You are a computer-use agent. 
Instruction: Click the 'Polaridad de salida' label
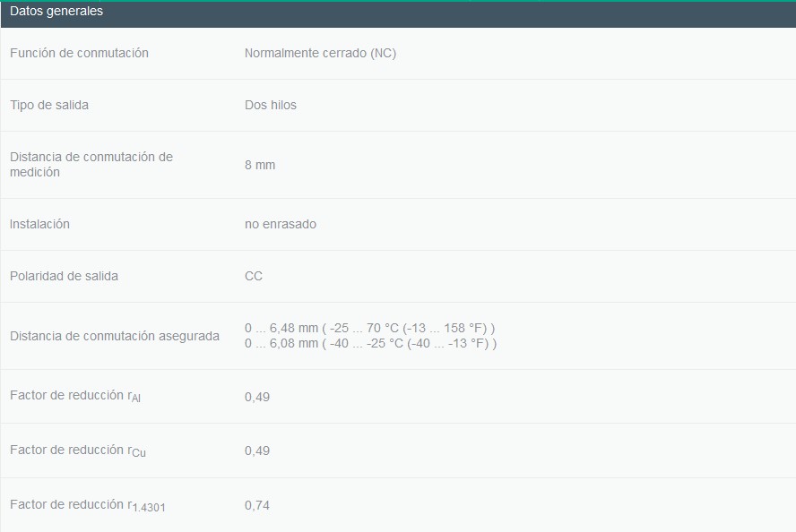(x=64, y=276)
